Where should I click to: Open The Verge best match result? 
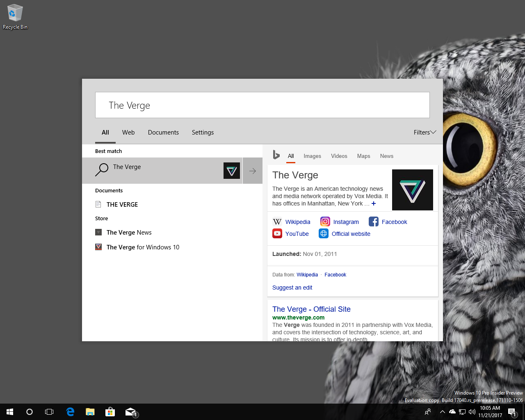[162, 171]
